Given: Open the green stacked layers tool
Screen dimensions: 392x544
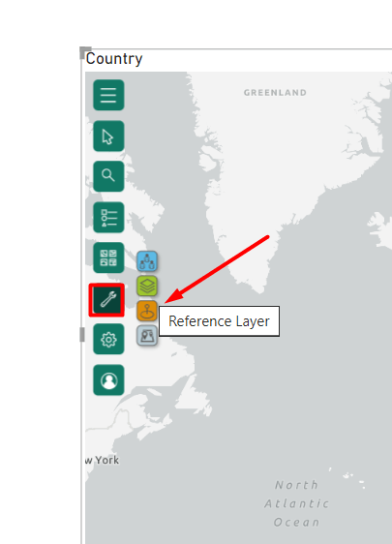Looking at the screenshot, I should point(147,286).
